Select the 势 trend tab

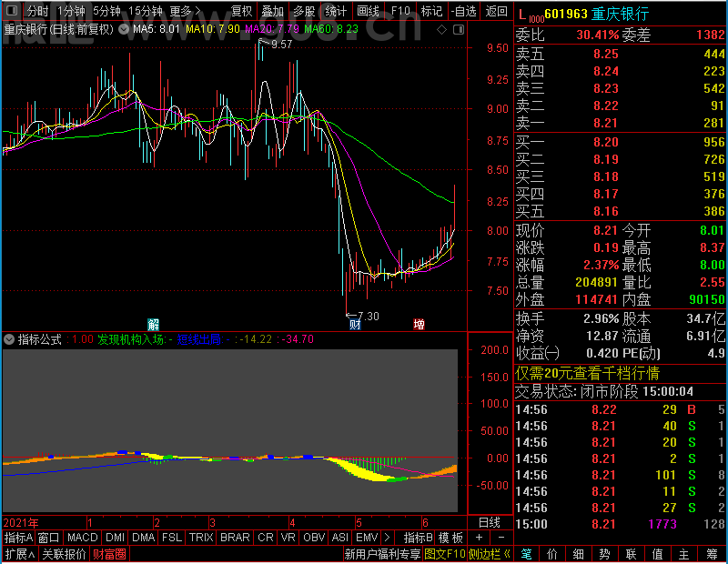(604, 554)
